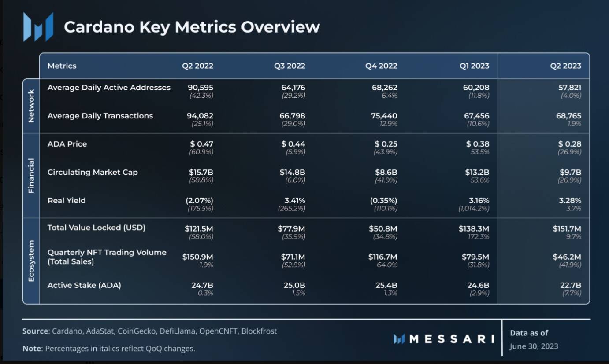Click the Average Daily Active Addresses row label
609x364 pixels.
click(109, 88)
